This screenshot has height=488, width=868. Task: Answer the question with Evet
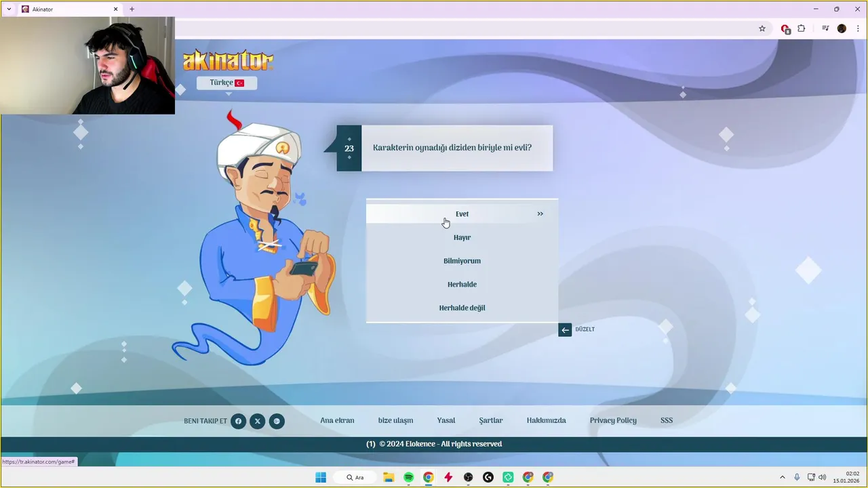tap(462, 213)
